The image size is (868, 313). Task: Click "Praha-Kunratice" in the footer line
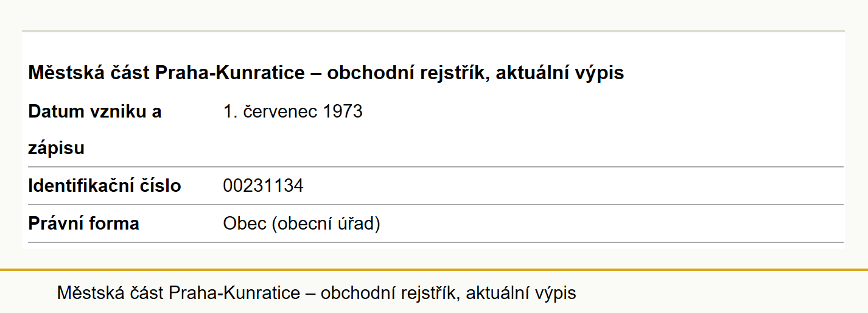[x=234, y=293]
